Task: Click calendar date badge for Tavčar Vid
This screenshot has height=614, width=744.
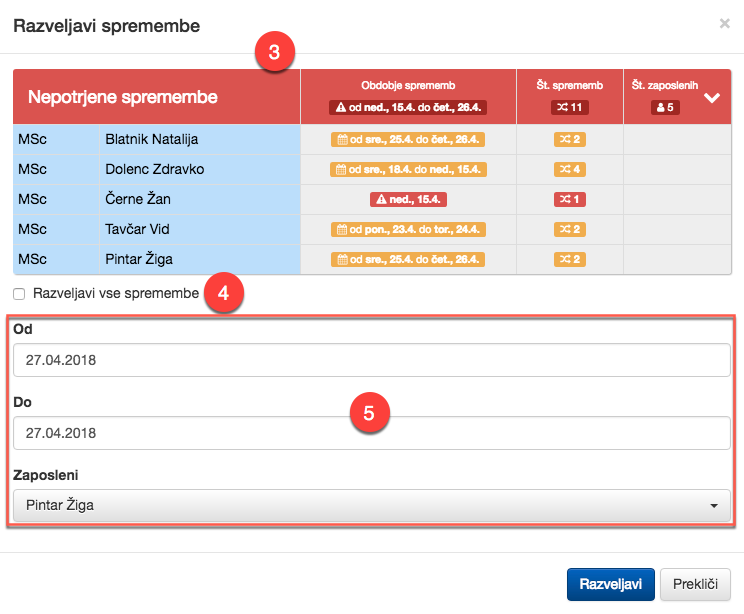Action: (x=408, y=229)
